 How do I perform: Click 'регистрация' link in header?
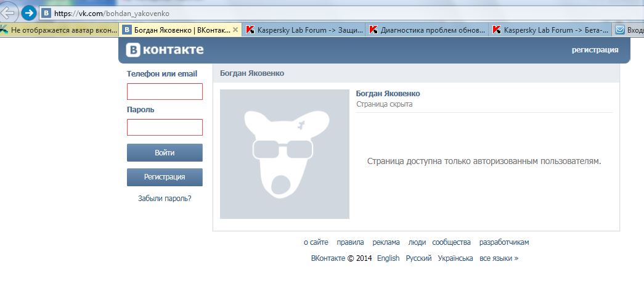pyautogui.click(x=595, y=50)
